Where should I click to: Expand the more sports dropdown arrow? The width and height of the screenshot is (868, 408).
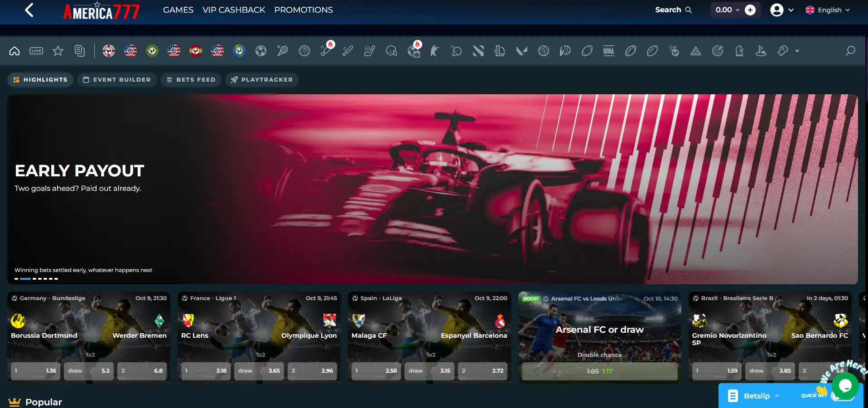tap(797, 51)
